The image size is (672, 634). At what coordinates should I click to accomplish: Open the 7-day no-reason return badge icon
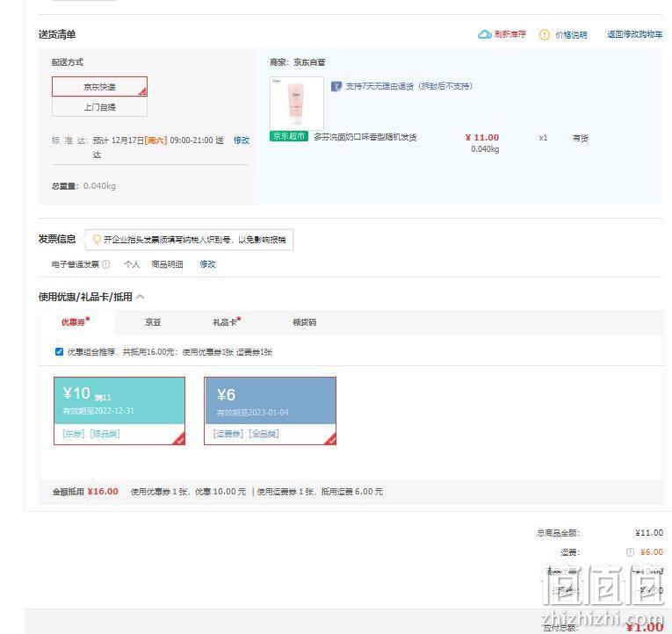pyautogui.click(x=336, y=87)
